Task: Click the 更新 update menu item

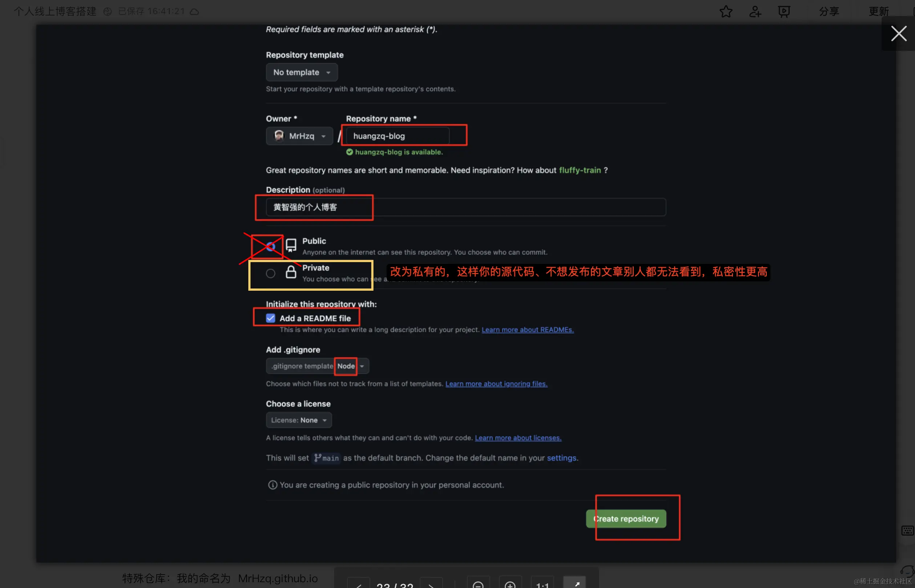Action: (878, 12)
